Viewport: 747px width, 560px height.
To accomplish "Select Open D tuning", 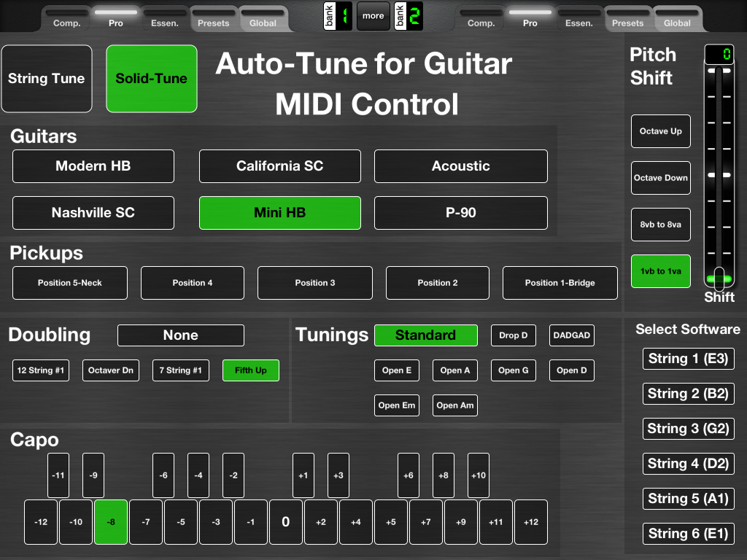I will [572, 370].
